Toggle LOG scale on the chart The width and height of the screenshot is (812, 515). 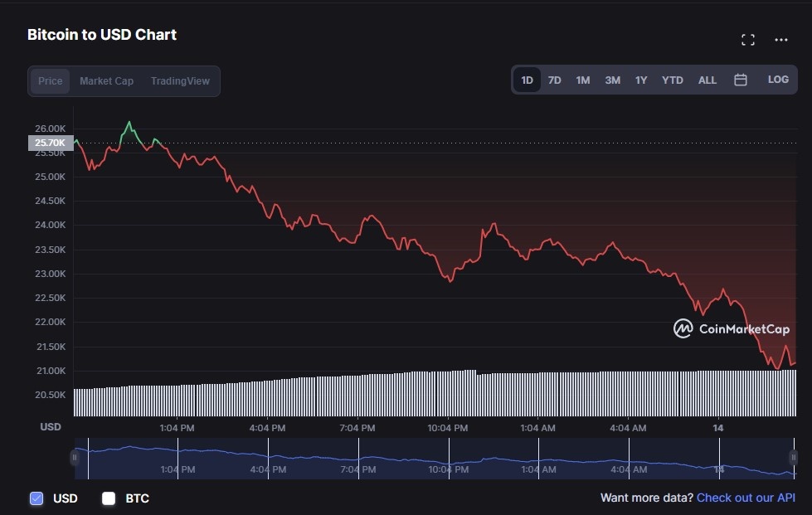coord(778,80)
